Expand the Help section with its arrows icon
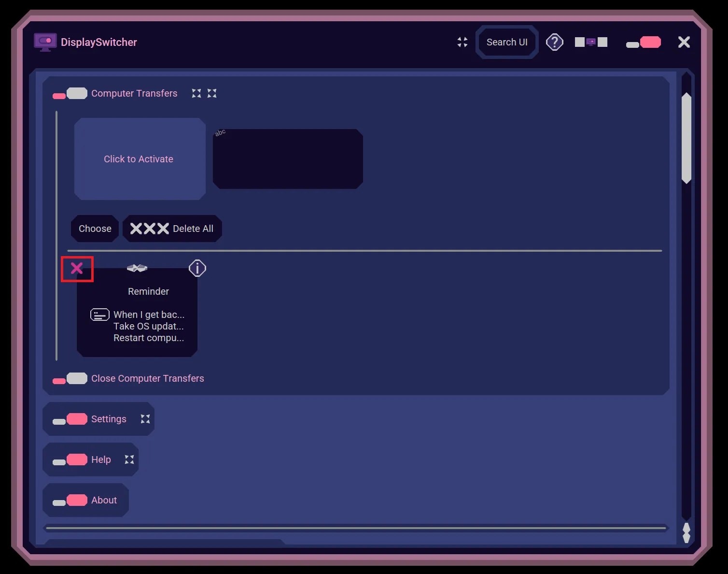This screenshot has width=728, height=574. pyautogui.click(x=129, y=459)
